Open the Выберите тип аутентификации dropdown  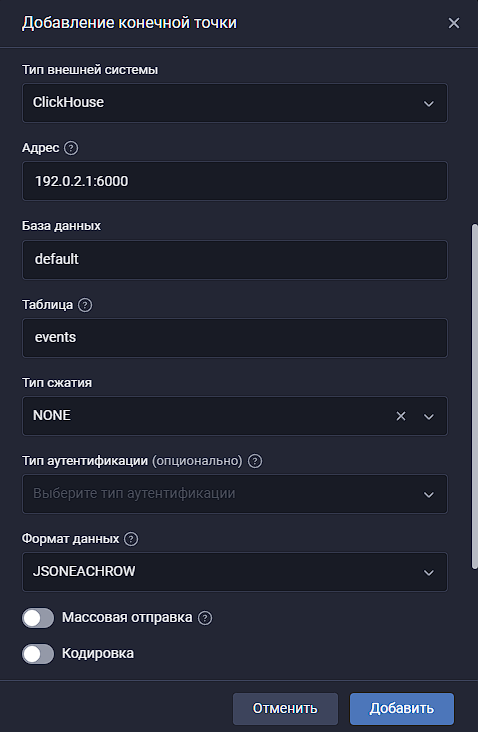pyautogui.click(x=235, y=494)
